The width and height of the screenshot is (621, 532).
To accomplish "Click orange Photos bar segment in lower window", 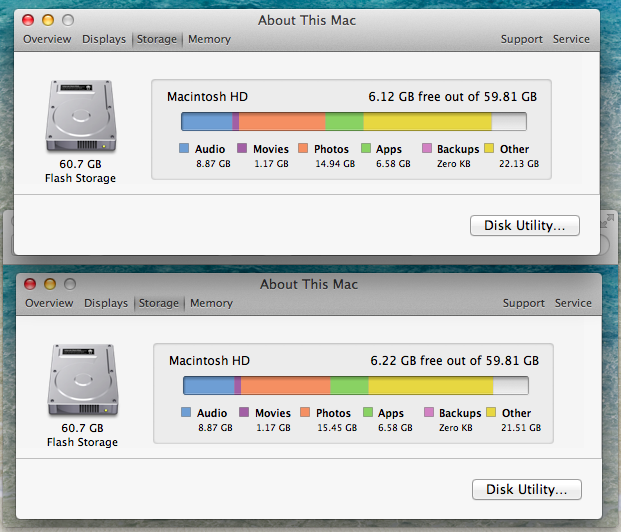I will (x=286, y=385).
